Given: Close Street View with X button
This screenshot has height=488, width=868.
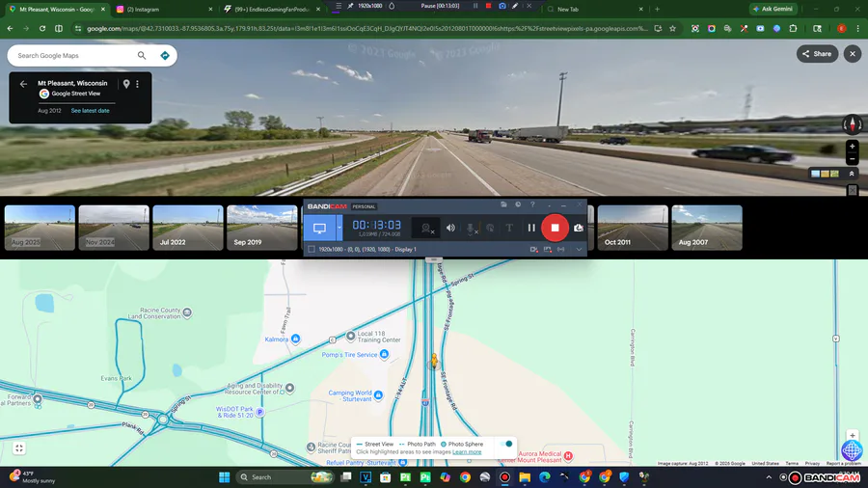Looking at the screenshot, I should pos(853,54).
